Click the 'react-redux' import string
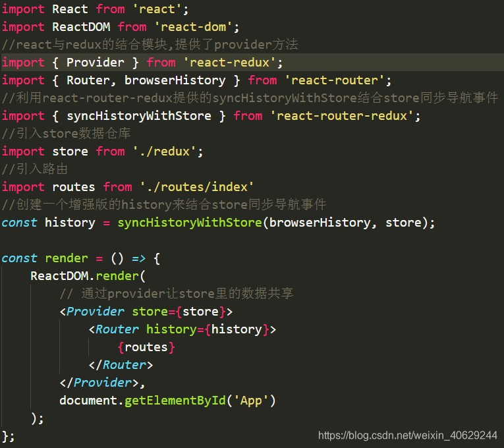 tap(229, 63)
